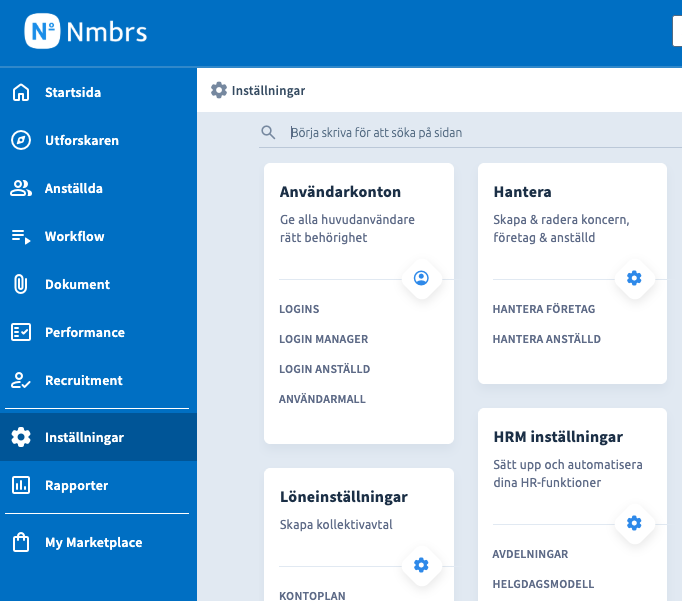Click the page search input field
This screenshot has width=682, height=601.
(x=470, y=132)
